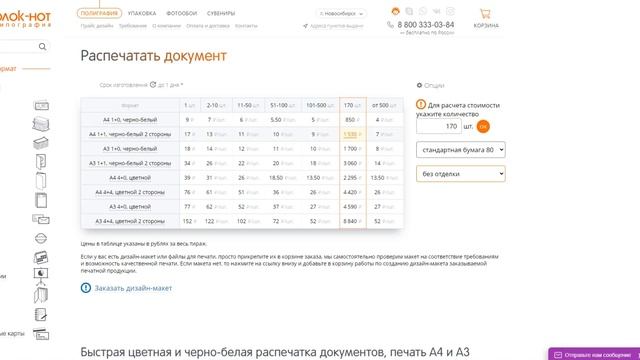The image size is (640, 360).
Task: Click the 2 295 price cell
Action: point(353,178)
